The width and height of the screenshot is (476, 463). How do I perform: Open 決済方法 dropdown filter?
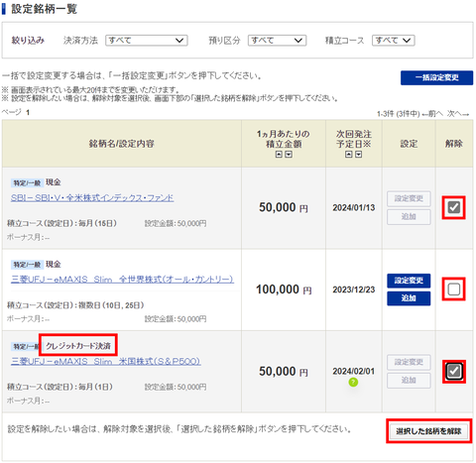point(147,41)
